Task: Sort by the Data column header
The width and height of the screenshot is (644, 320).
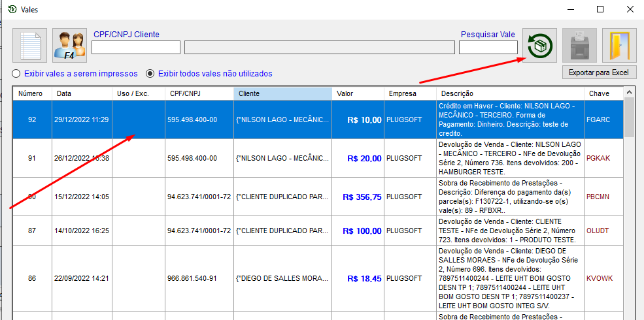Action: click(x=82, y=93)
